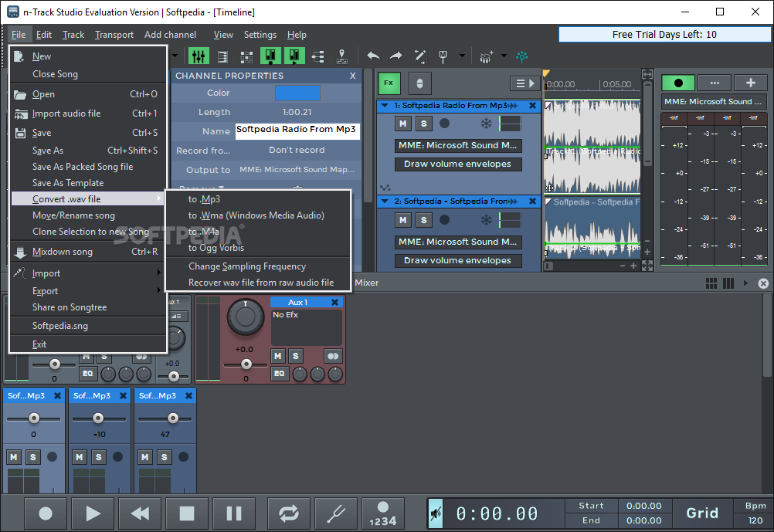Click the green Fx button above tracks
The height and width of the screenshot is (532, 774).
tap(389, 83)
